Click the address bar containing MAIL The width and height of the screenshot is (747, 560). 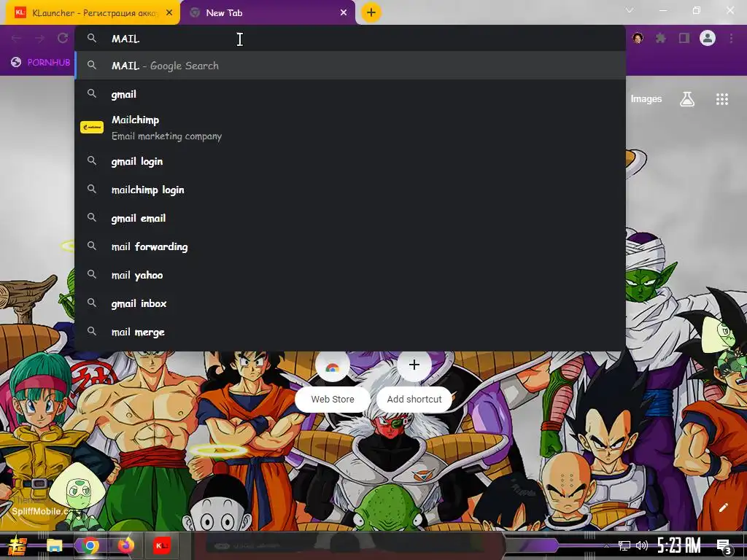(x=349, y=39)
